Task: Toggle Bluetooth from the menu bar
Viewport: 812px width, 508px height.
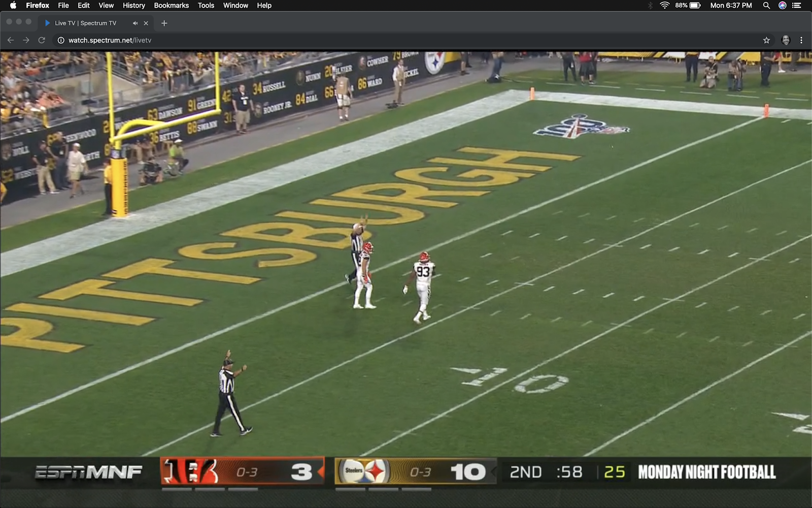Action: click(x=650, y=6)
